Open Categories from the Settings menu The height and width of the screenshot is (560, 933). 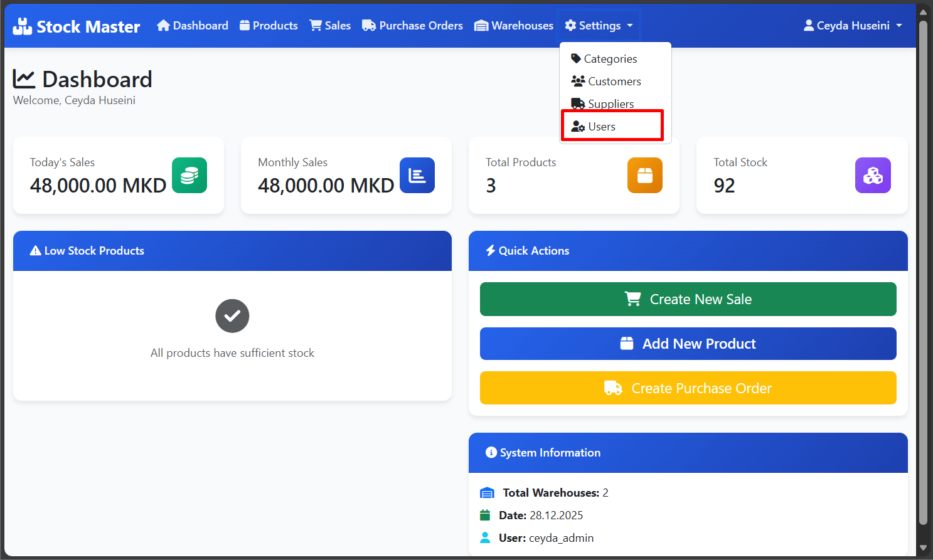click(610, 59)
